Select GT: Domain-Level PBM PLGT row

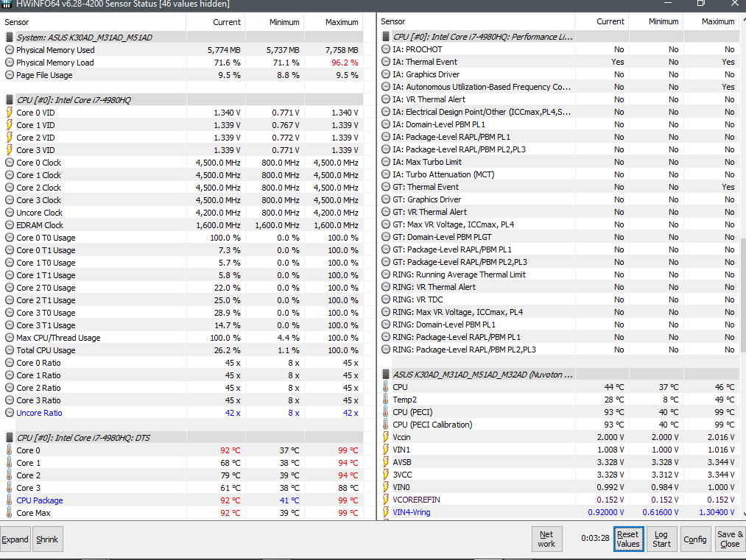tap(558, 237)
